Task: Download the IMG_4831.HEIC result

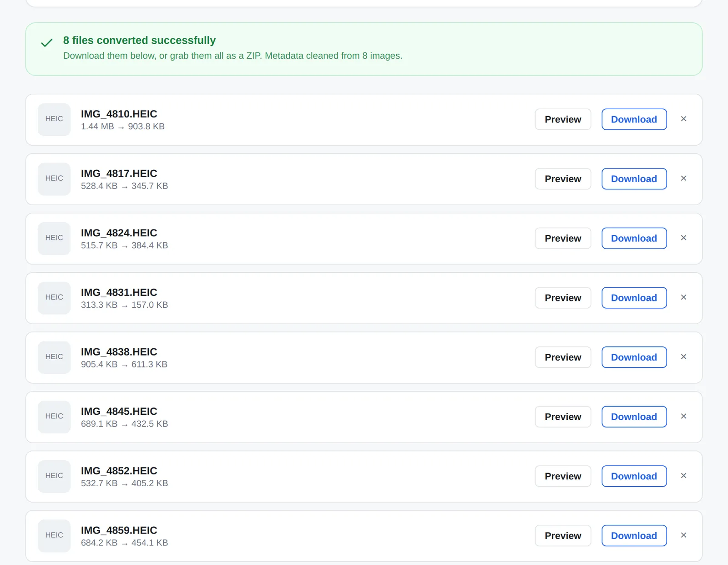Action: [634, 298]
